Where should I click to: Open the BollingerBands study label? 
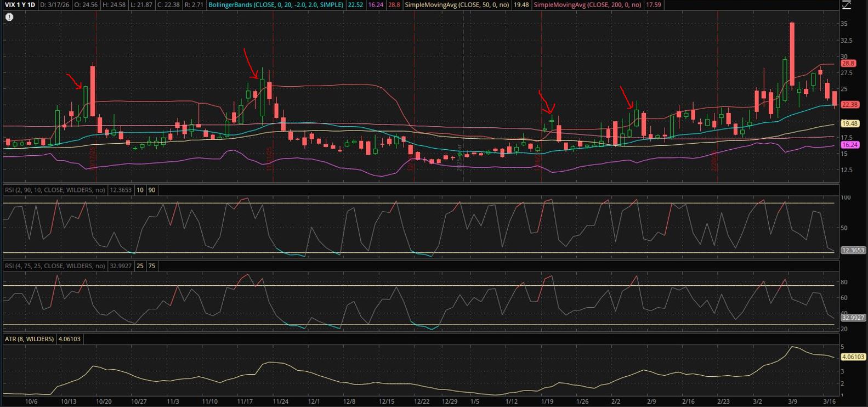276,5
